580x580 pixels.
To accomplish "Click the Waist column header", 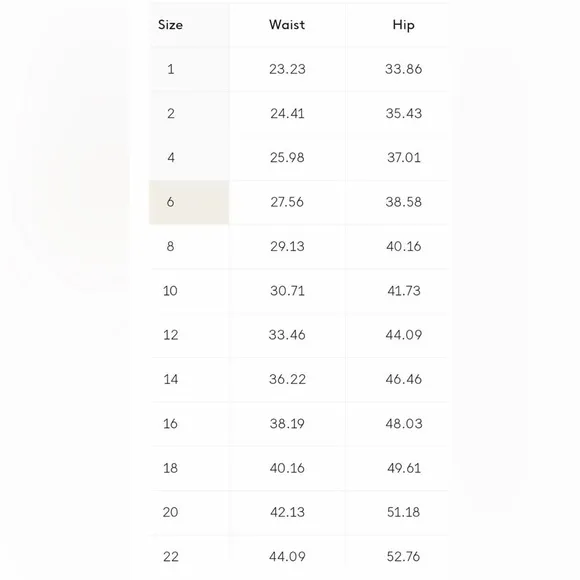I will [x=287, y=25].
